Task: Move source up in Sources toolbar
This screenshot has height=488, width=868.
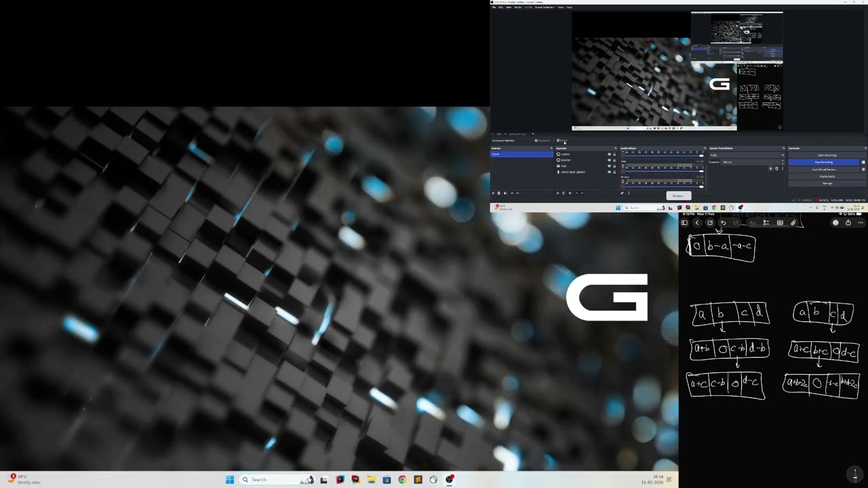Action: point(576,193)
